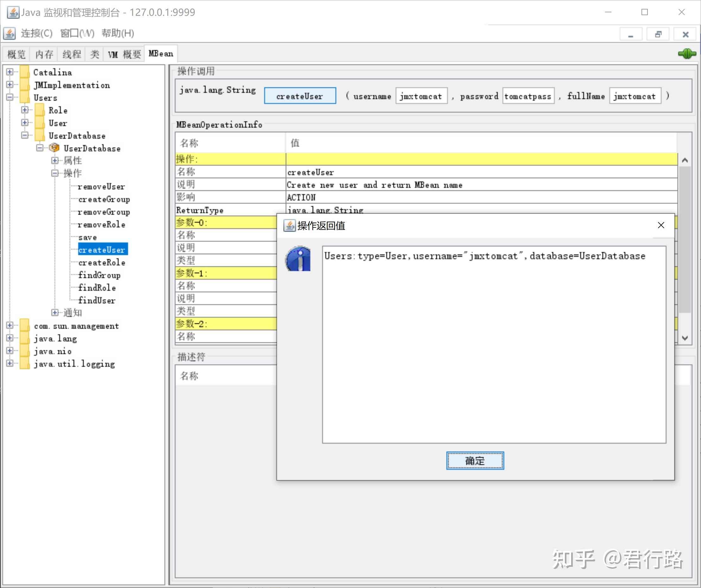Click the User folder icon
Screen dimensions: 701x588
(40, 123)
